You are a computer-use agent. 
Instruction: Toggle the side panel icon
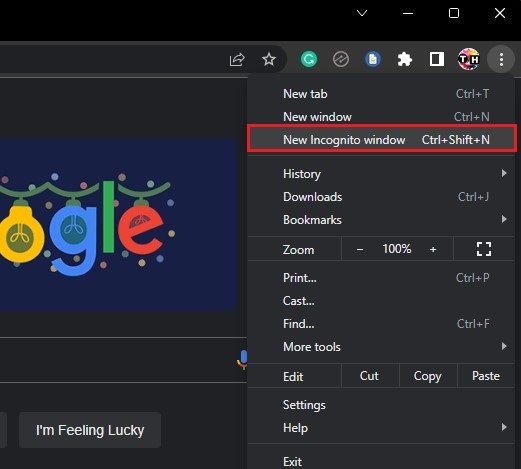pos(436,60)
